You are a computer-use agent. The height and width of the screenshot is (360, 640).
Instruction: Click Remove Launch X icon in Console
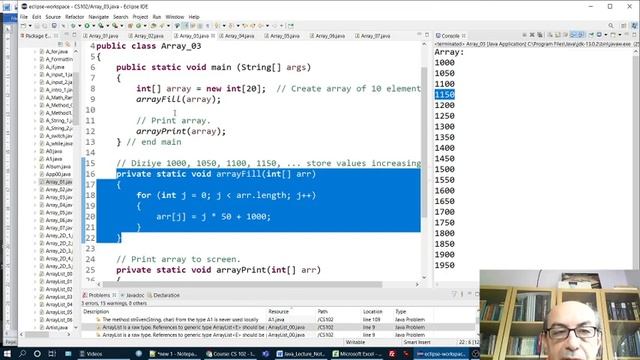coord(532,35)
